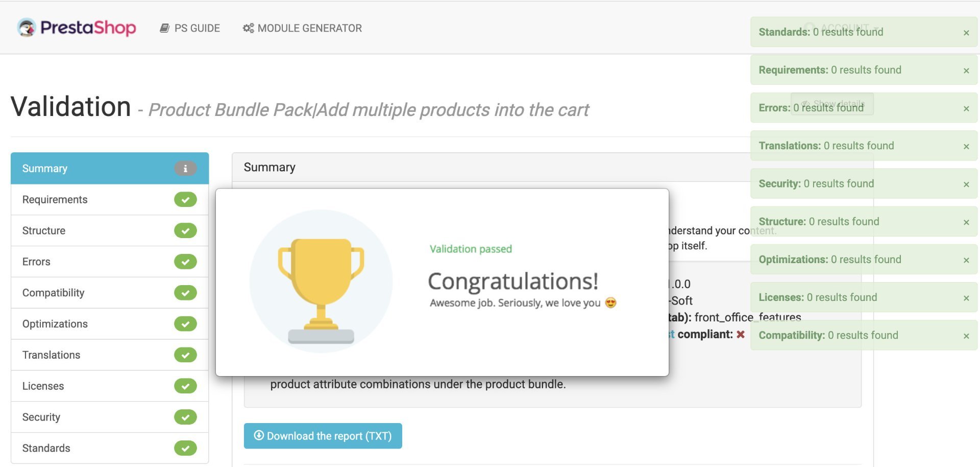Open the MODULE GENERATOR menu item
980x467 pixels.
pos(302,28)
